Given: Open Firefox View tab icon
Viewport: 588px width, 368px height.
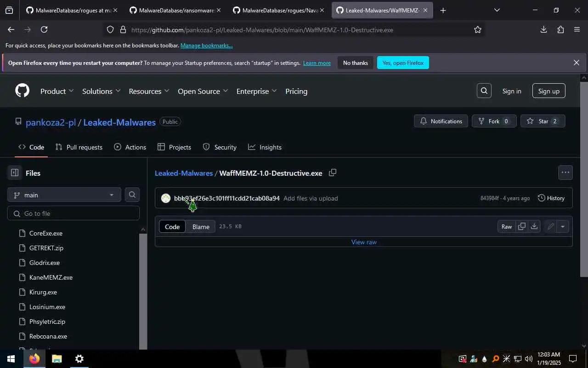Looking at the screenshot, I should click(9, 10).
